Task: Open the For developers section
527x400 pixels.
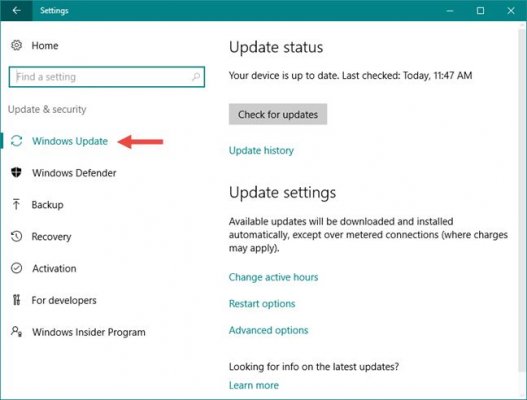Action: click(64, 300)
